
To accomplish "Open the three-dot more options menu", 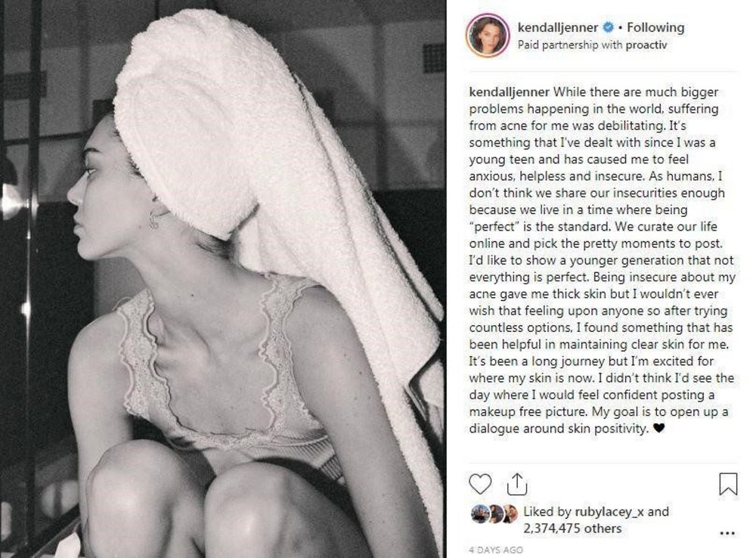I will (727, 533).
